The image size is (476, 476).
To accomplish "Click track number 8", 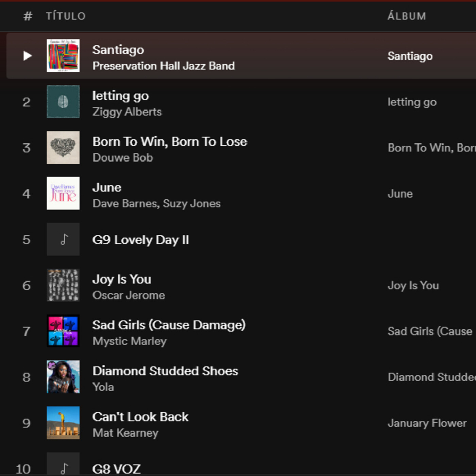I will coord(27,377).
